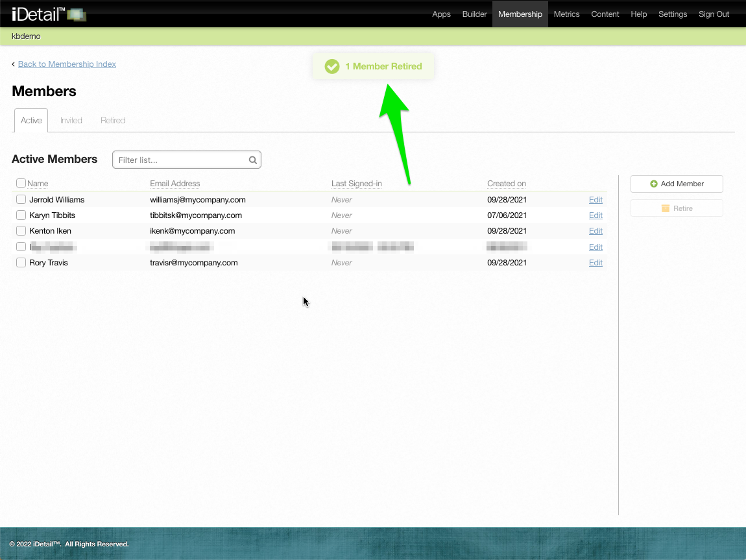The width and height of the screenshot is (746, 560).
Task: Click email williamsj@mycompany.com
Action: coord(197,200)
